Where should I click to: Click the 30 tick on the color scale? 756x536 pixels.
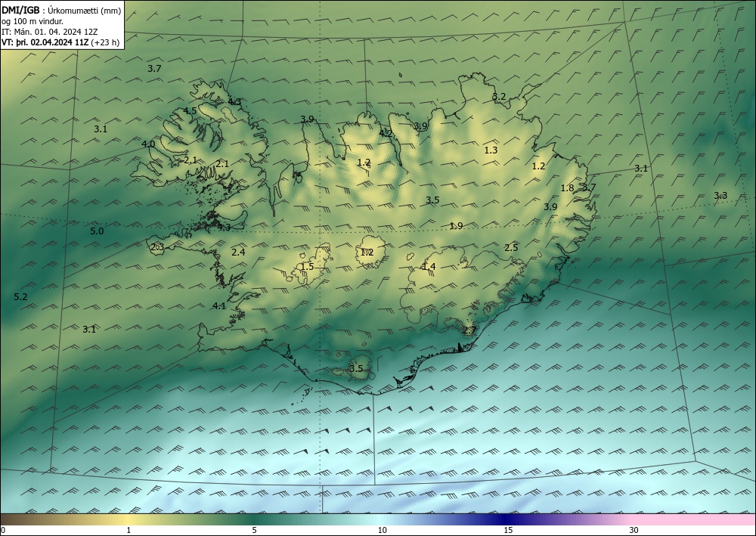[634, 530]
